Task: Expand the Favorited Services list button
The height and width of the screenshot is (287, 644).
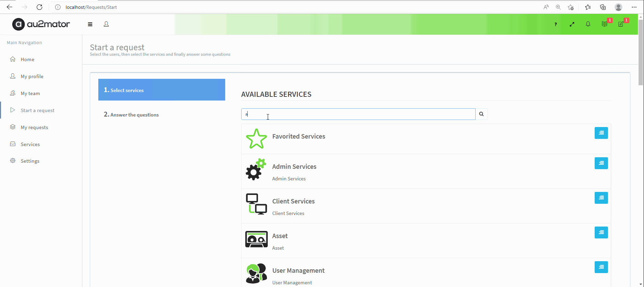Action: click(x=601, y=133)
